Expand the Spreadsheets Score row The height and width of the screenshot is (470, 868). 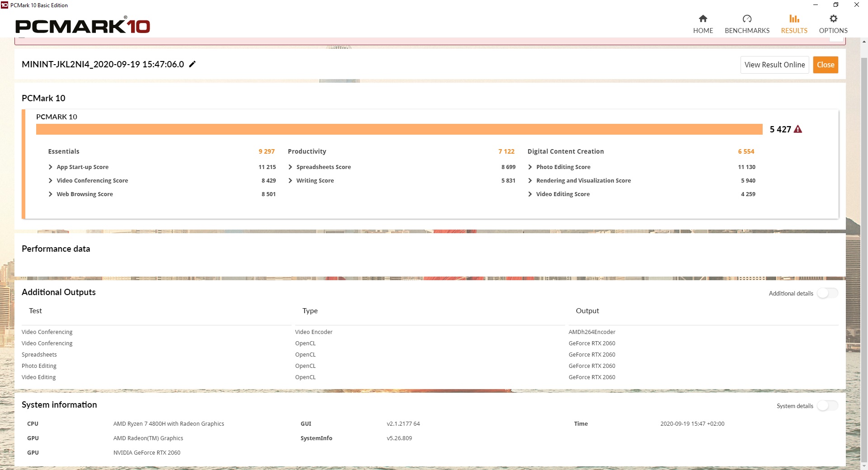pyautogui.click(x=290, y=167)
